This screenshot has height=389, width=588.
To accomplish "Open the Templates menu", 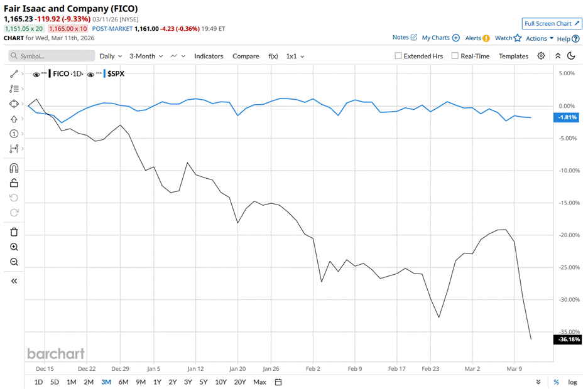I will pyautogui.click(x=513, y=56).
